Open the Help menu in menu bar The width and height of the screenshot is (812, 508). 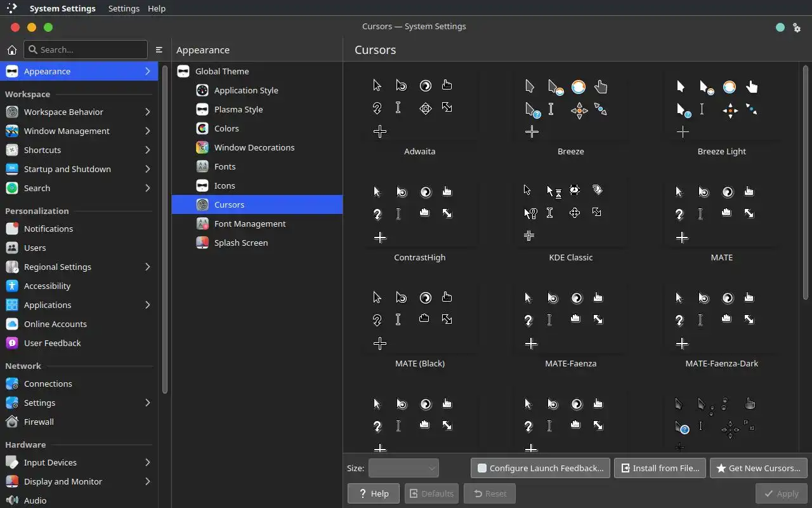pyautogui.click(x=157, y=8)
